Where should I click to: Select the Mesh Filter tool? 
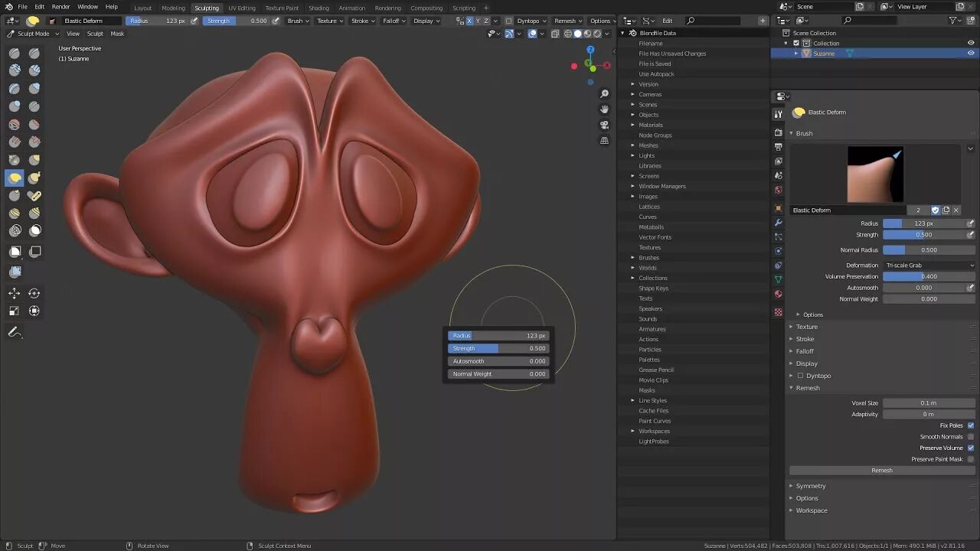coord(15,272)
